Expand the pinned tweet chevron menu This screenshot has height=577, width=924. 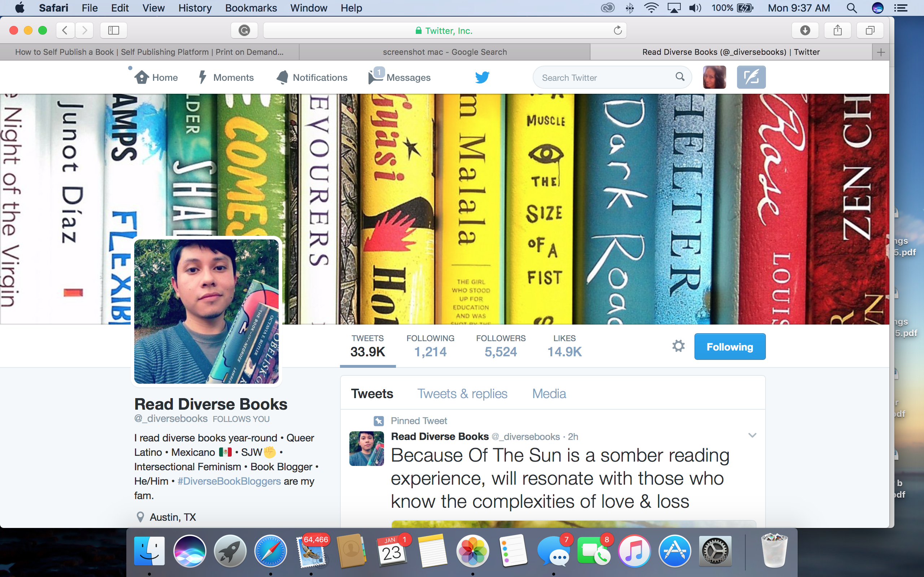752,435
